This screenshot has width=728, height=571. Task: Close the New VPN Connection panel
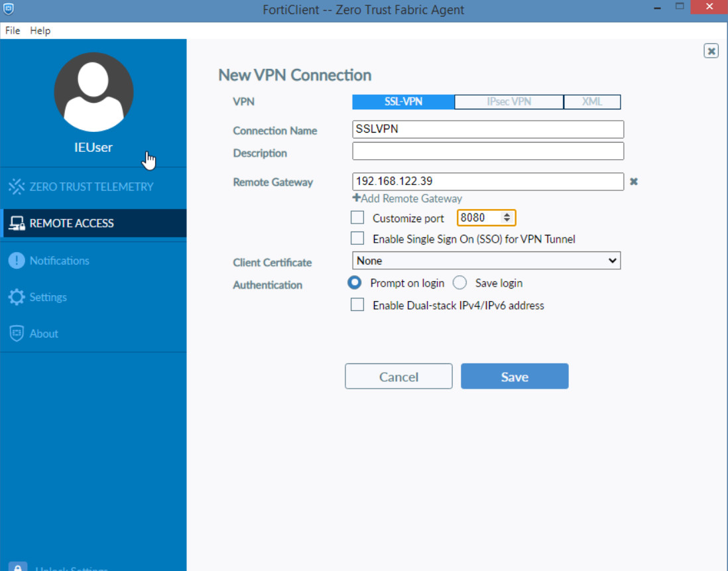[711, 50]
